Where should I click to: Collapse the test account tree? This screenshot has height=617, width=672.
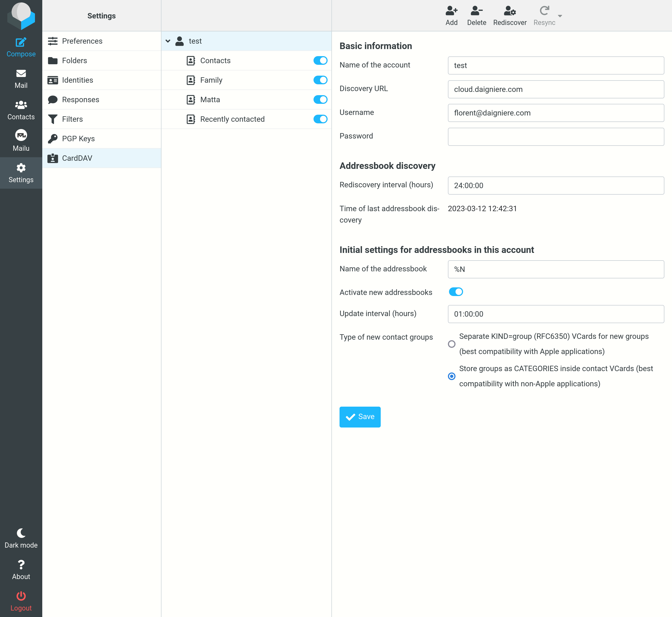168,41
